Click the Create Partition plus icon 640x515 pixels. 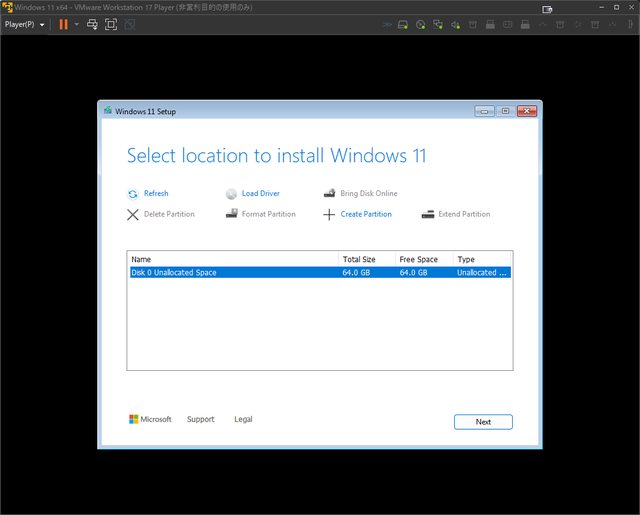(329, 214)
